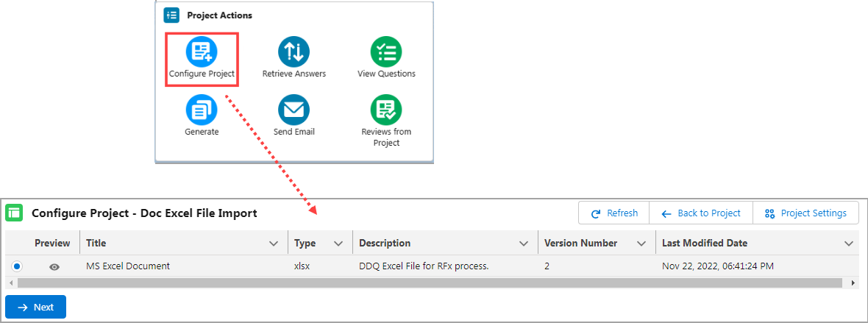
Task: Click the Description column header label
Action: click(385, 244)
